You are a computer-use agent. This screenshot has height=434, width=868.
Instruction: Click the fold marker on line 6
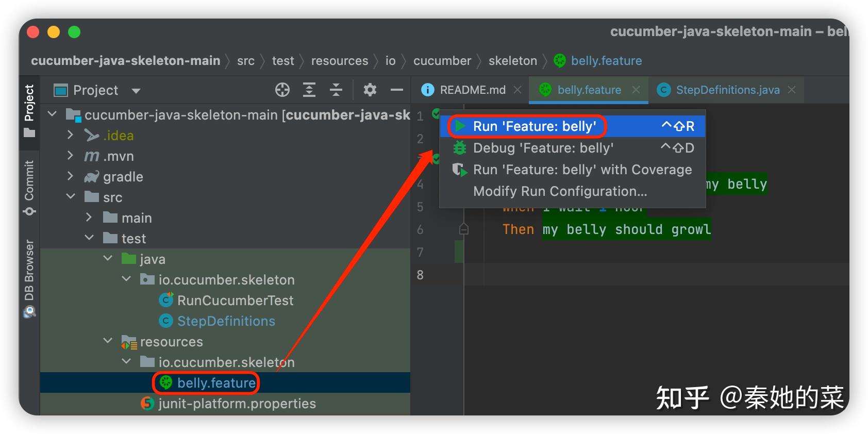click(464, 229)
